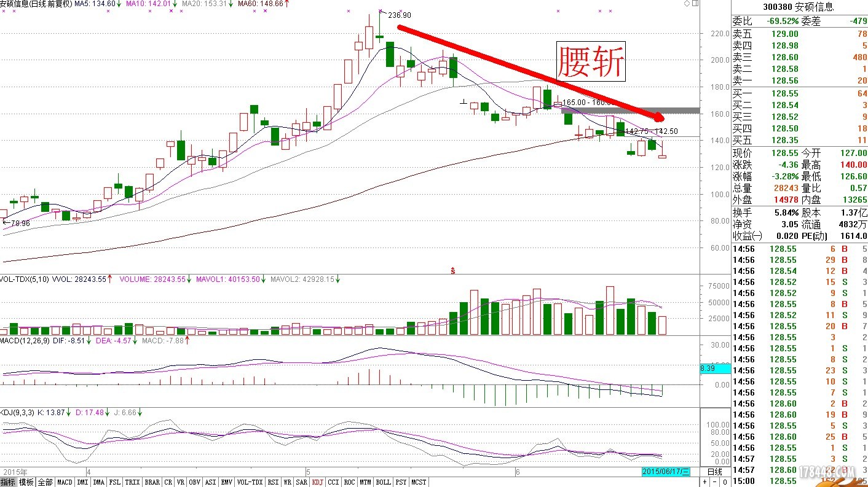Click the 卖三 order row at 128.60
Image resolution: width=868 pixels, height=487 pixels.
(x=799, y=57)
